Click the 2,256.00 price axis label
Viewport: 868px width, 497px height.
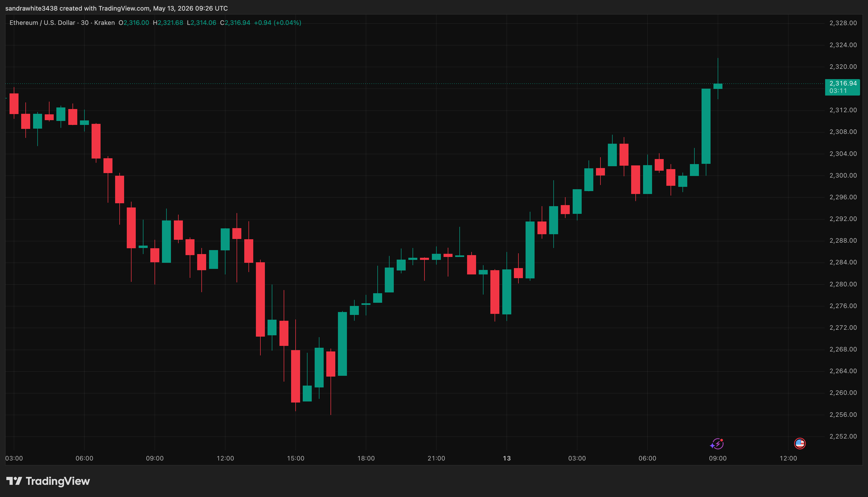pyautogui.click(x=843, y=415)
